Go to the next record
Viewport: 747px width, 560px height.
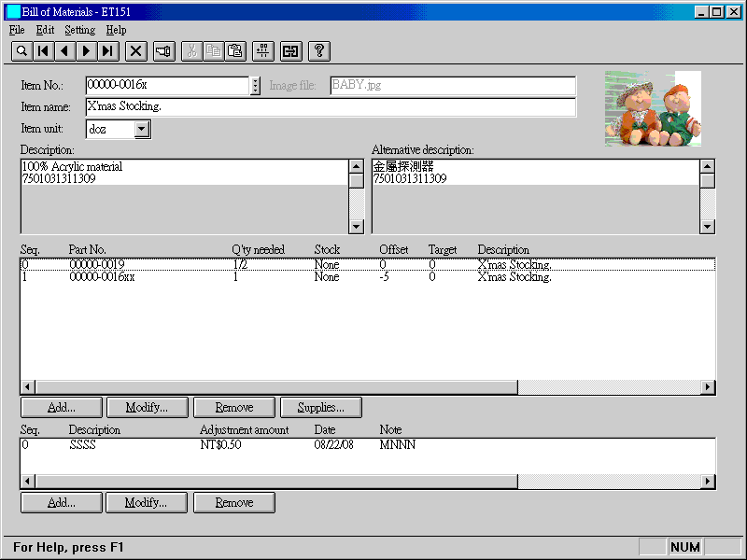click(86, 51)
